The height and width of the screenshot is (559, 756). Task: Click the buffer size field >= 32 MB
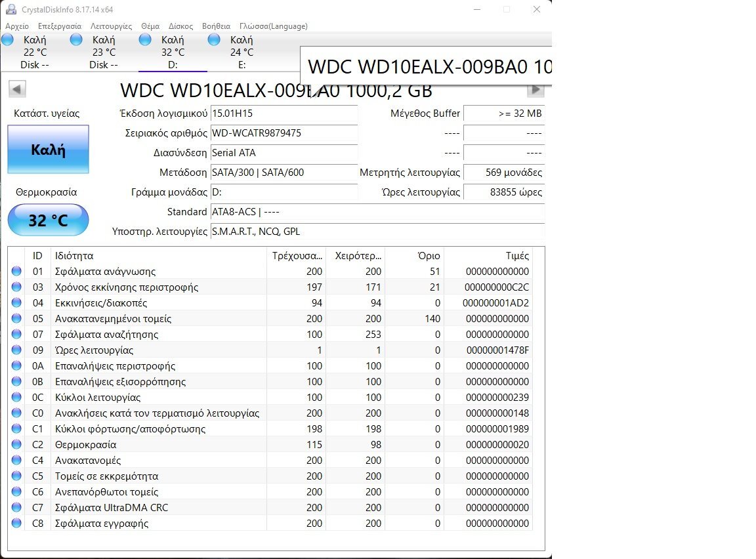(x=504, y=114)
